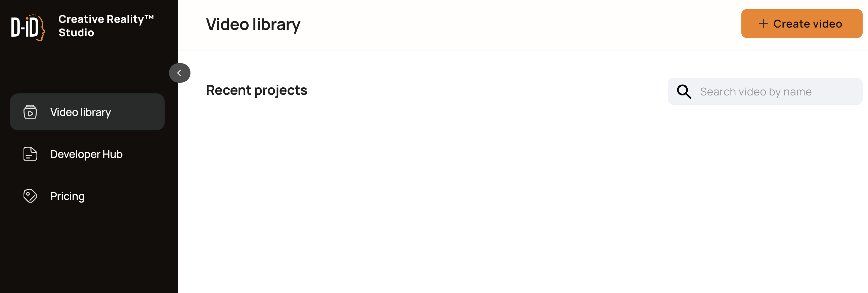
Task: Go to the Pricing page label
Action: point(68,196)
